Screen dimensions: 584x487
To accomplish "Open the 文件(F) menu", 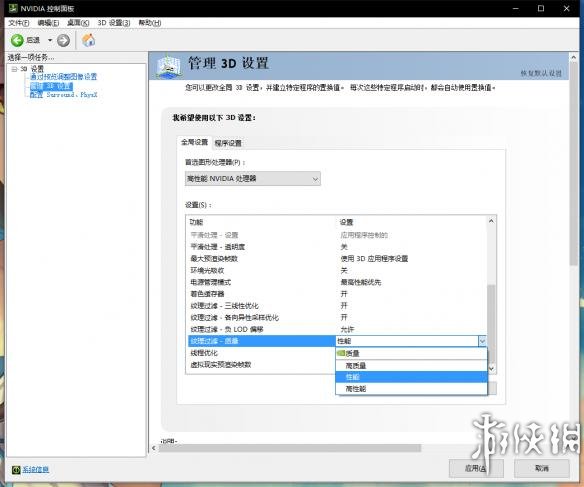I will pos(19,23).
